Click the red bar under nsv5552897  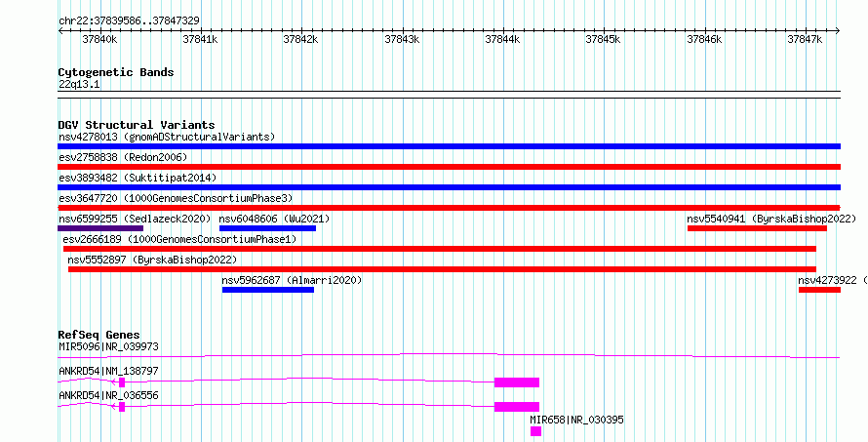443,269
